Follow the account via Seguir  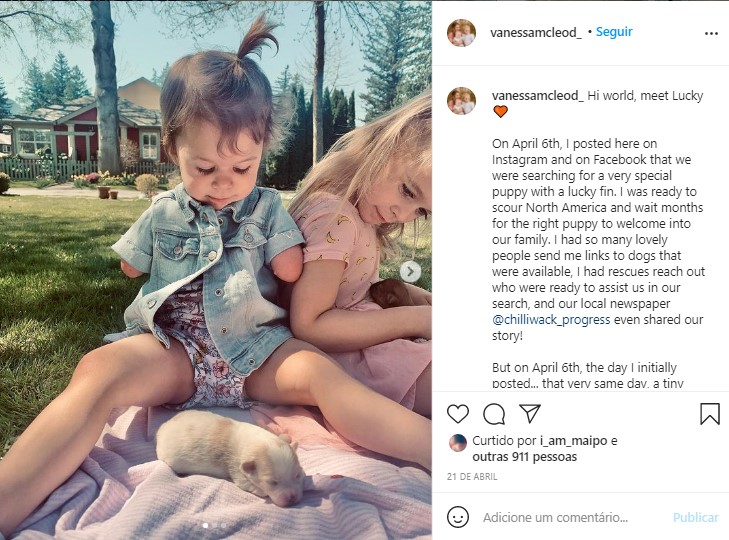click(x=614, y=32)
